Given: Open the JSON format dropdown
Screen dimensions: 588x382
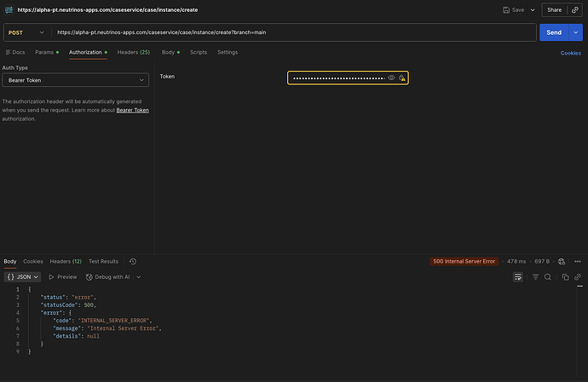Looking at the screenshot, I should tap(22, 277).
